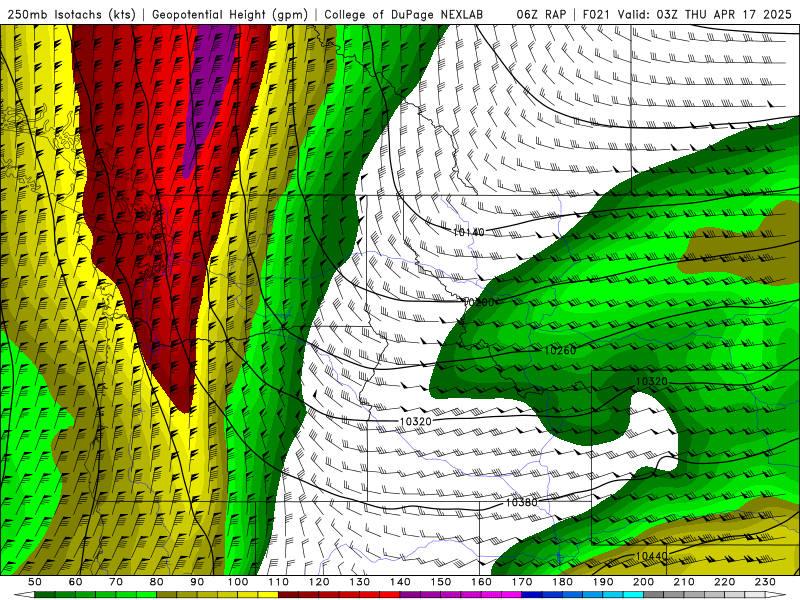Click the 50 value on the color scale
The image size is (800, 600).
(35, 582)
